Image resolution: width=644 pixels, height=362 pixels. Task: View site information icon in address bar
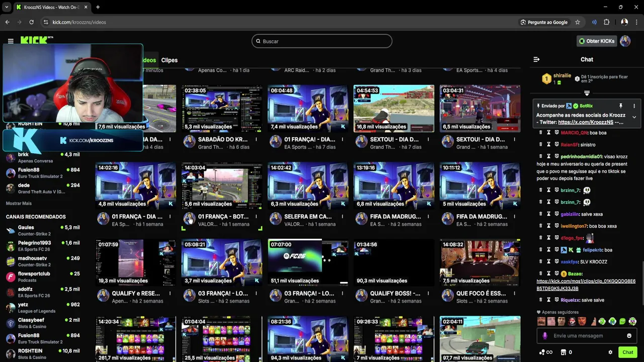[x=46, y=22]
